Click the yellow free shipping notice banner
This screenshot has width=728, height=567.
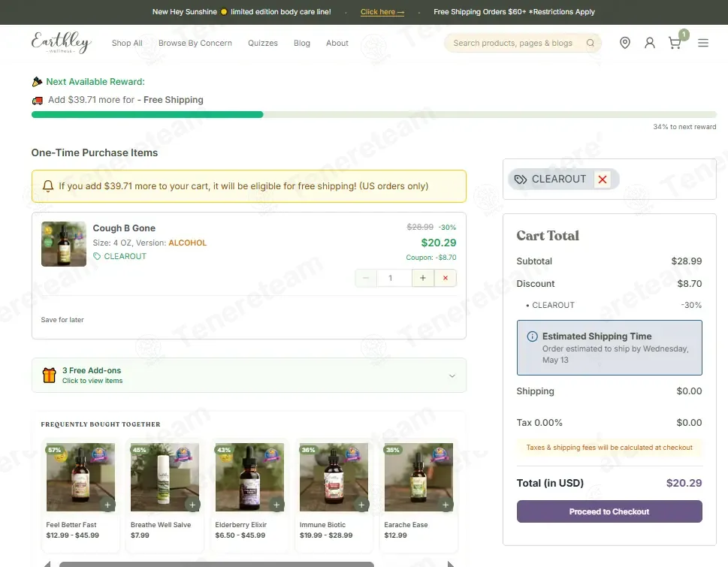pyautogui.click(x=249, y=186)
